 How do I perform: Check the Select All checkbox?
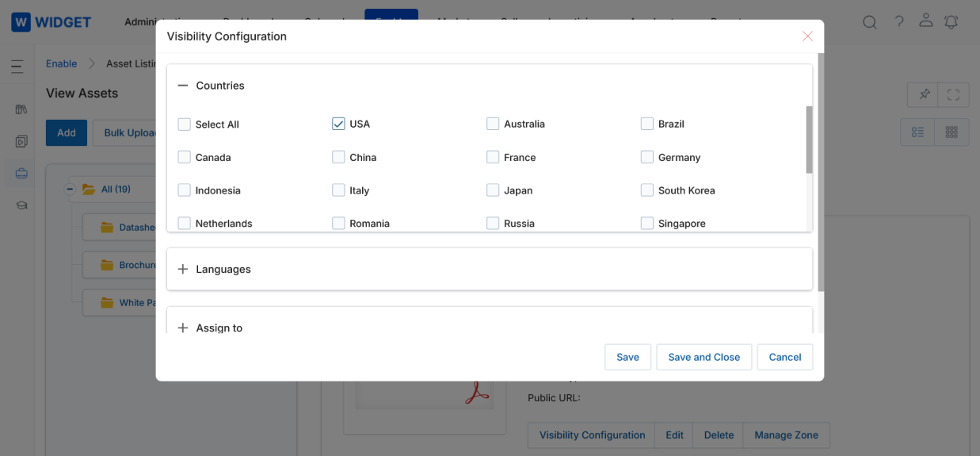click(185, 125)
